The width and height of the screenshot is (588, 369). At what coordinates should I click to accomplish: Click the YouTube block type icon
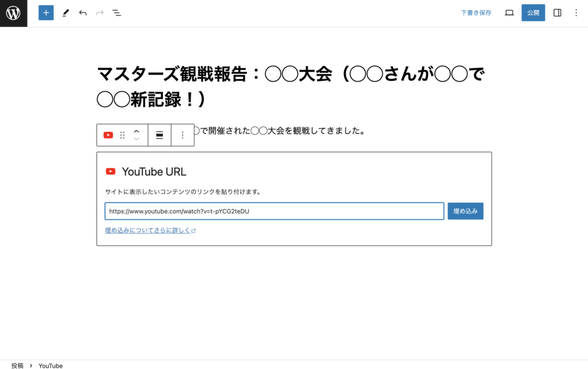(108, 135)
